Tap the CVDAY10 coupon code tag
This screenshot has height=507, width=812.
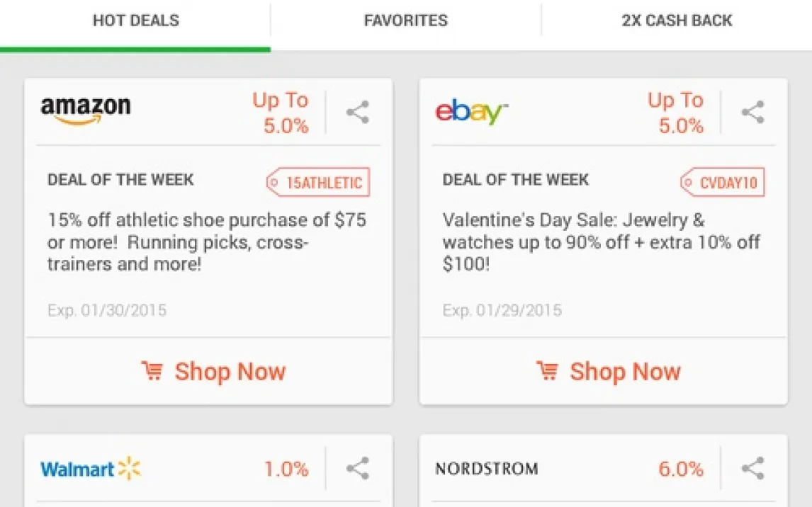[722, 183]
